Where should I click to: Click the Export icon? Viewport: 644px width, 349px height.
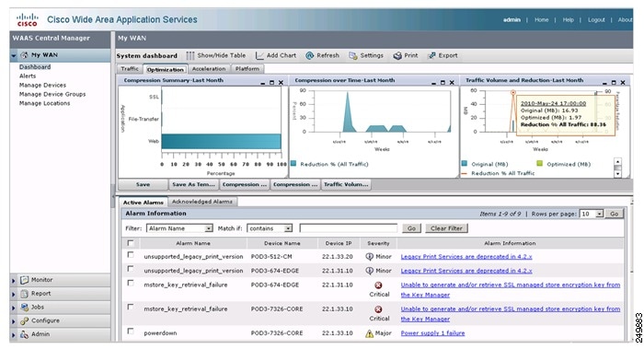pyautogui.click(x=431, y=55)
